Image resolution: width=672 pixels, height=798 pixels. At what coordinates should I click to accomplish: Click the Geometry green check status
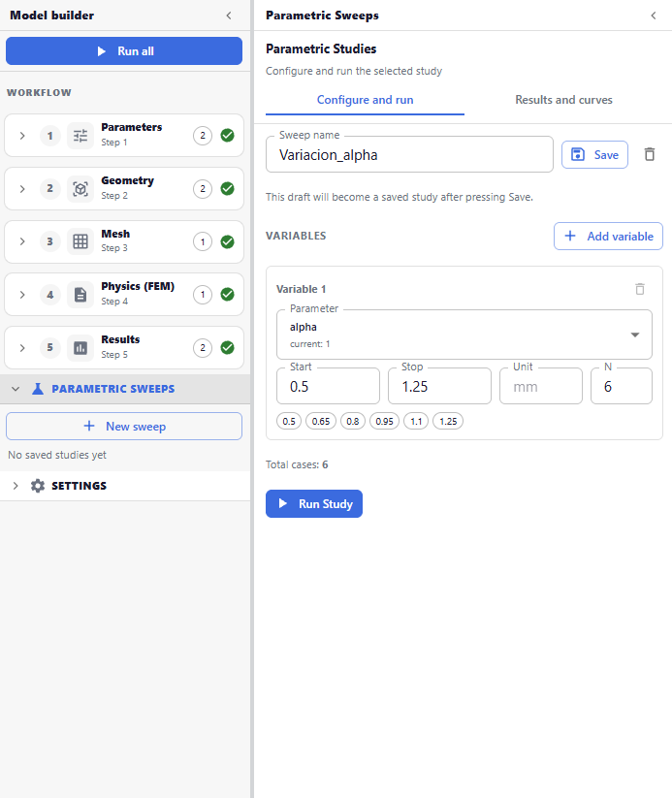(228, 188)
